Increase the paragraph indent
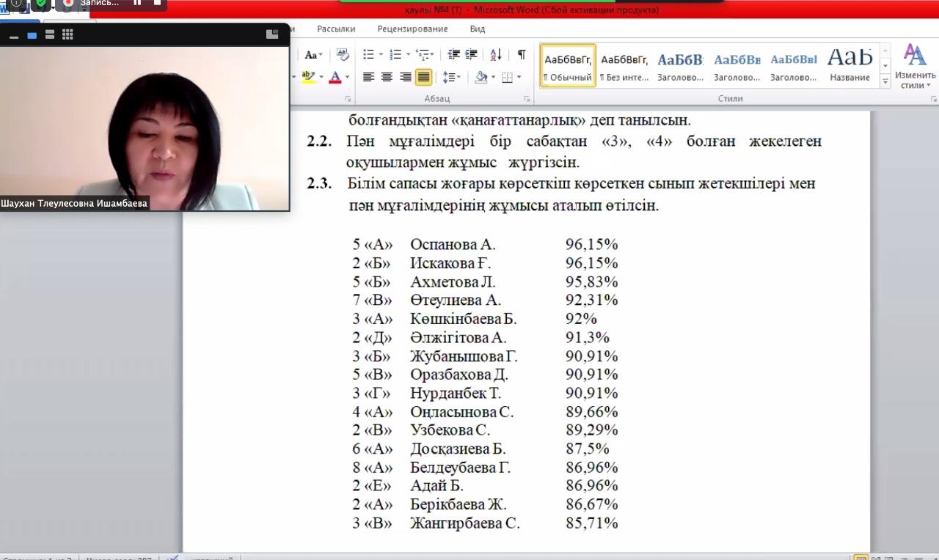 pos(471,55)
